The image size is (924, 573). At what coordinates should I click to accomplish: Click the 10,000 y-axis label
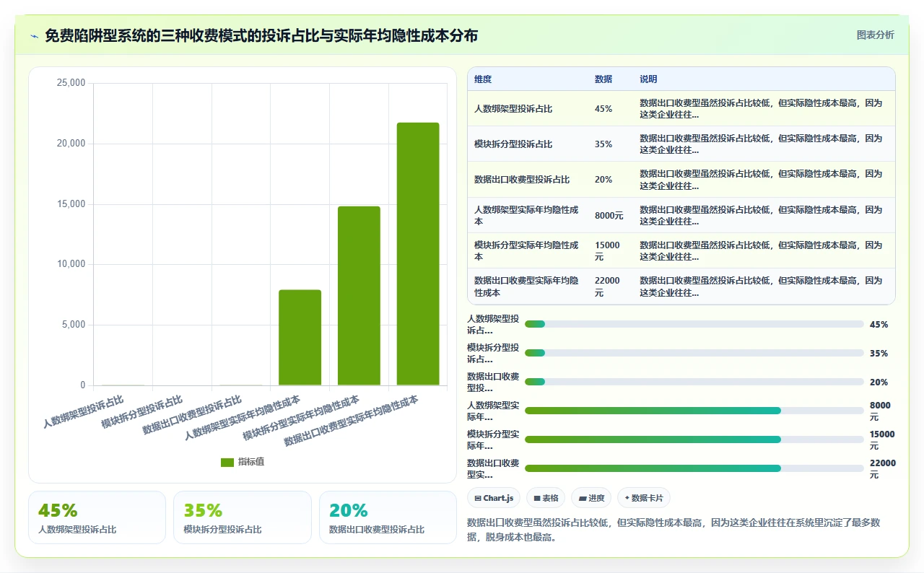click(x=71, y=264)
